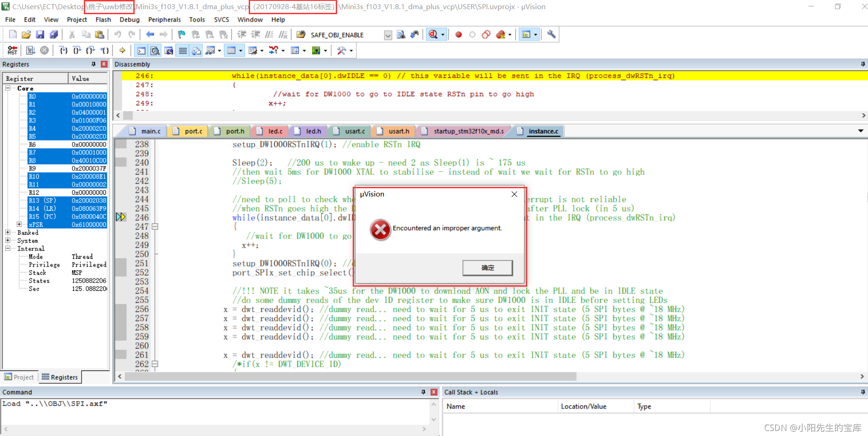Screen dimensions: 868x436
Task: Pin the Registers panel
Action: pos(93,64)
